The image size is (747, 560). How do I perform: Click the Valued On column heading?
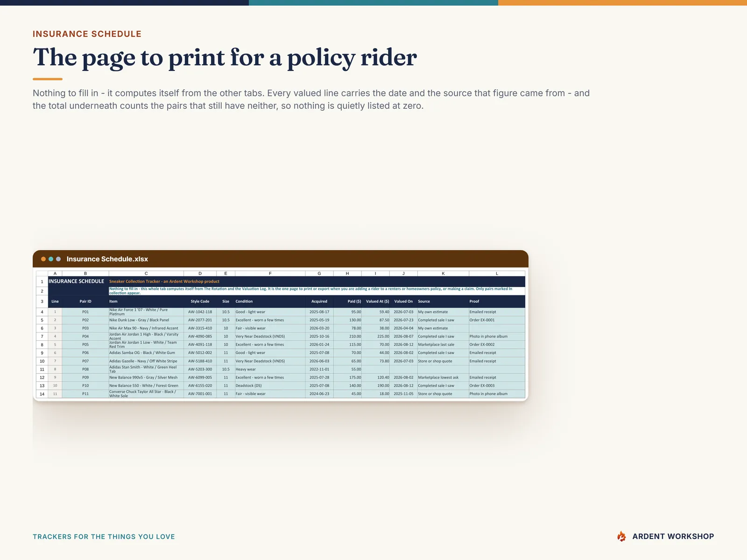403,301
